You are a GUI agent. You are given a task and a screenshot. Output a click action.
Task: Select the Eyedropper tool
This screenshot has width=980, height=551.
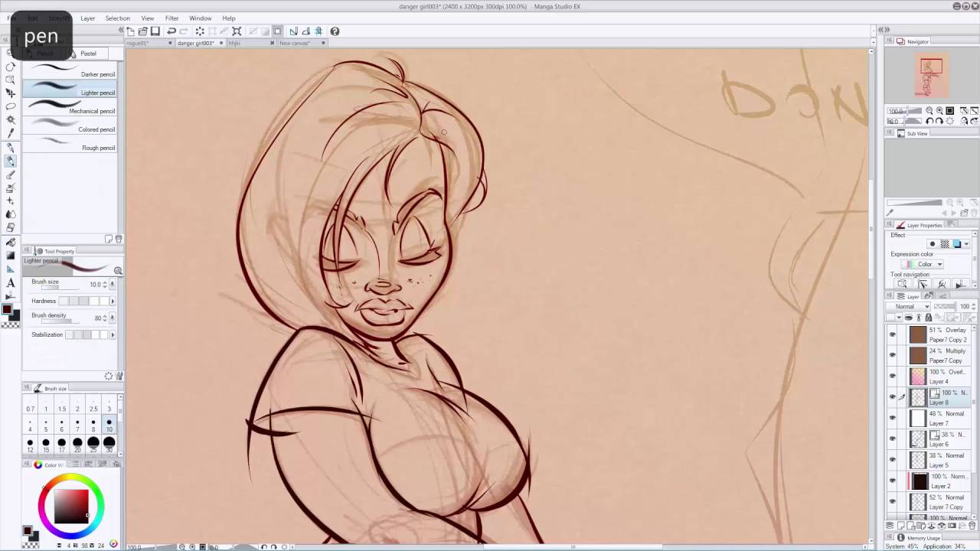11,132
